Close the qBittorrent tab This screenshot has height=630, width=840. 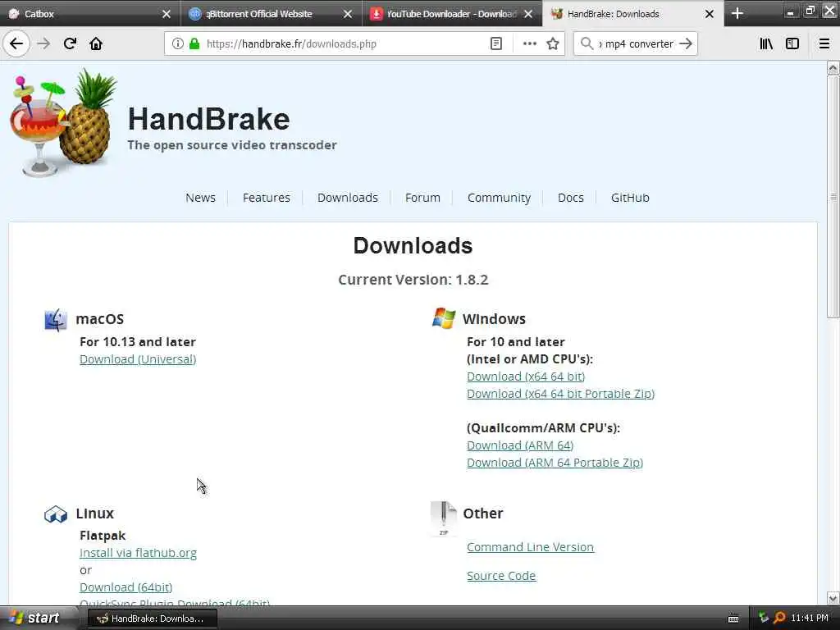348,14
